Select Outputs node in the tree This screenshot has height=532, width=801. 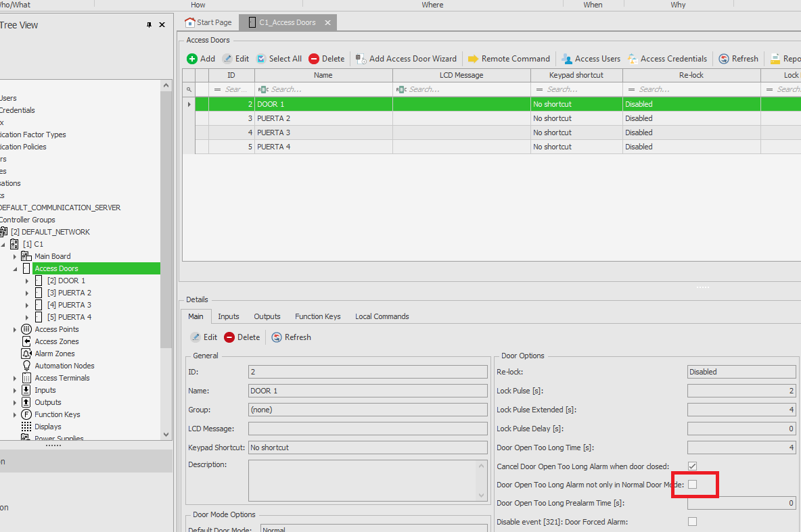click(47, 402)
